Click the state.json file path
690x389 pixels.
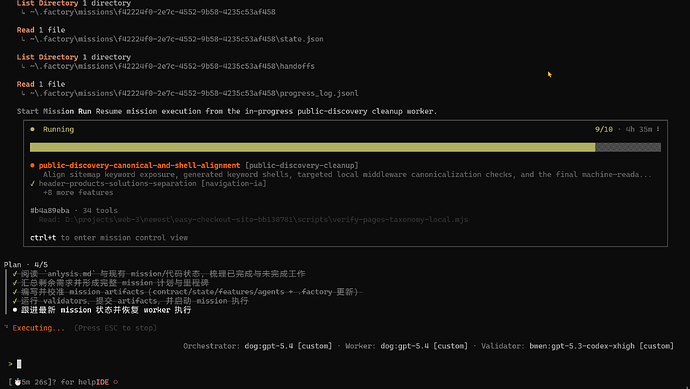176,39
